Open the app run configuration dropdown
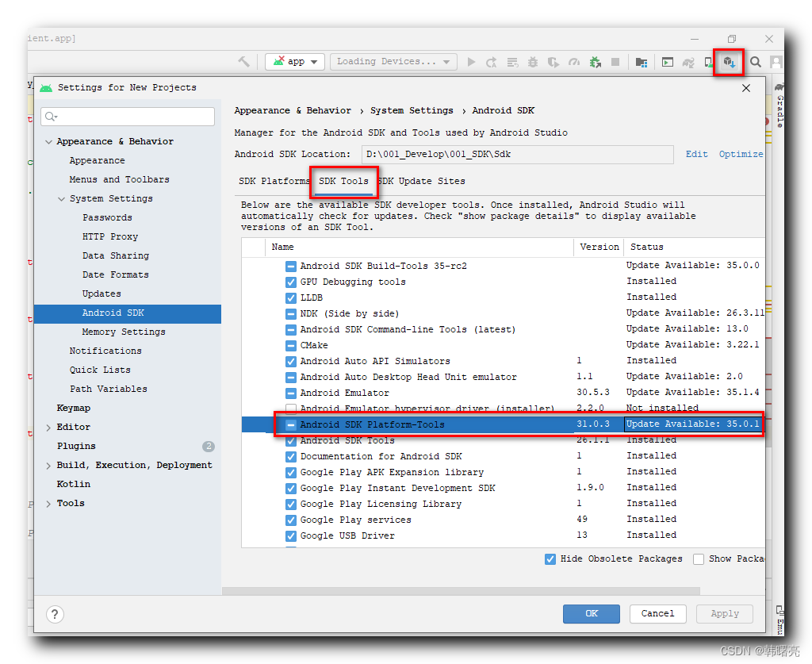The width and height of the screenshot is (812, 664). pos(295,62)
